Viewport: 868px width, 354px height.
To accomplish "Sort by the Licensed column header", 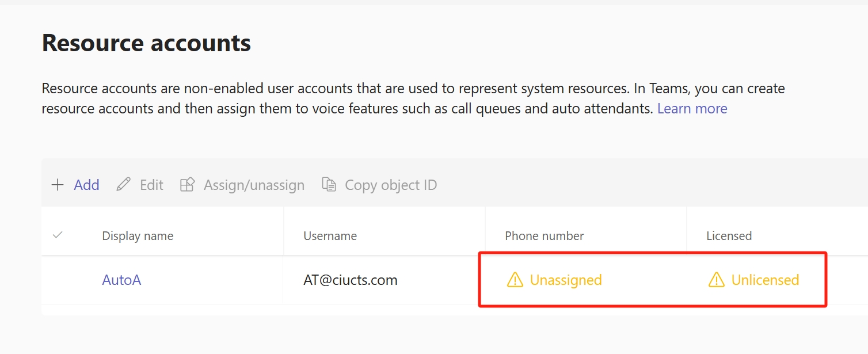I will 729,236.
